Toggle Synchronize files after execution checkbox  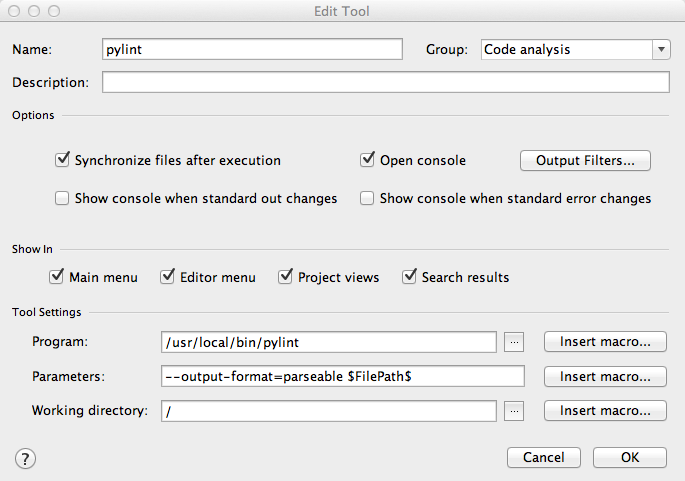[x=62, y=160]
